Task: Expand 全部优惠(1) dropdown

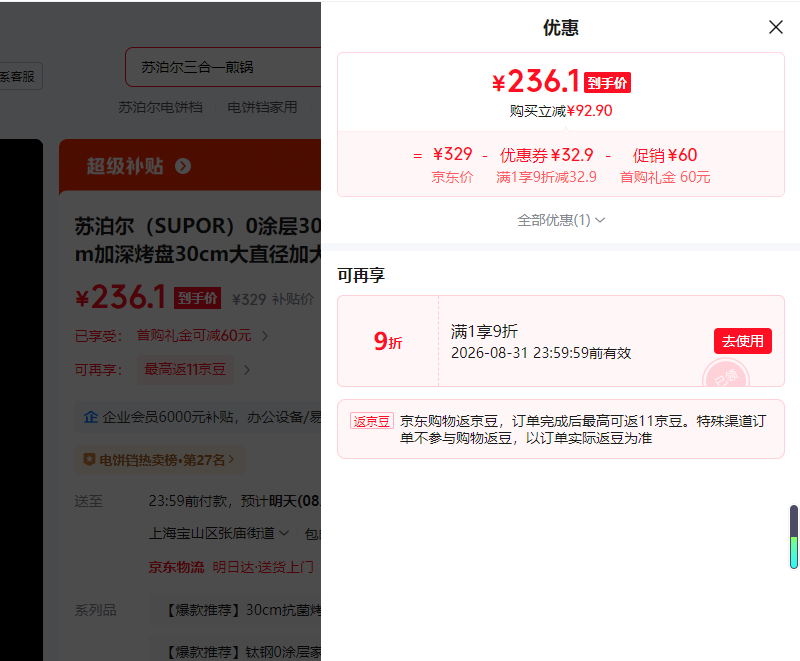Action: (561, 220)
